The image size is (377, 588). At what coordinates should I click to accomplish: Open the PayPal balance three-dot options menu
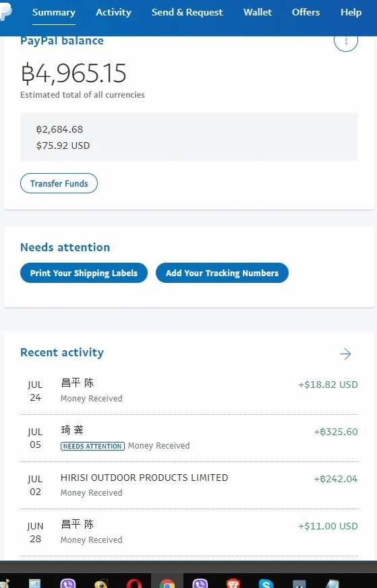[x=346, y=40]
